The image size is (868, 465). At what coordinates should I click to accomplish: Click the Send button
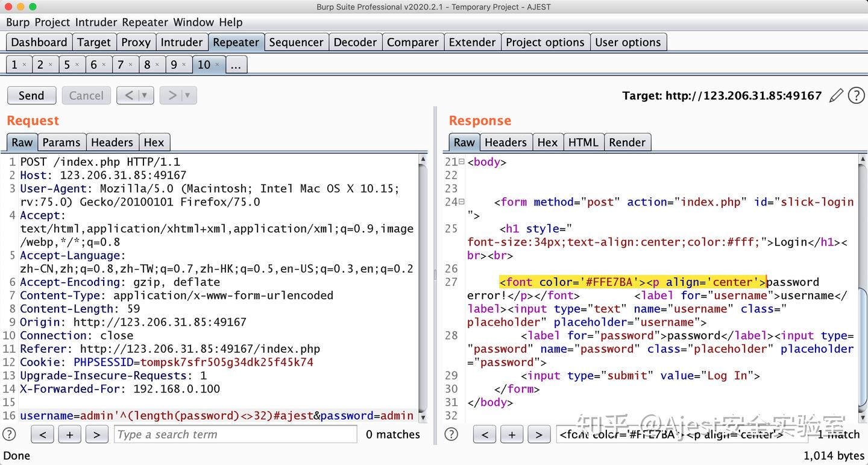31,95
